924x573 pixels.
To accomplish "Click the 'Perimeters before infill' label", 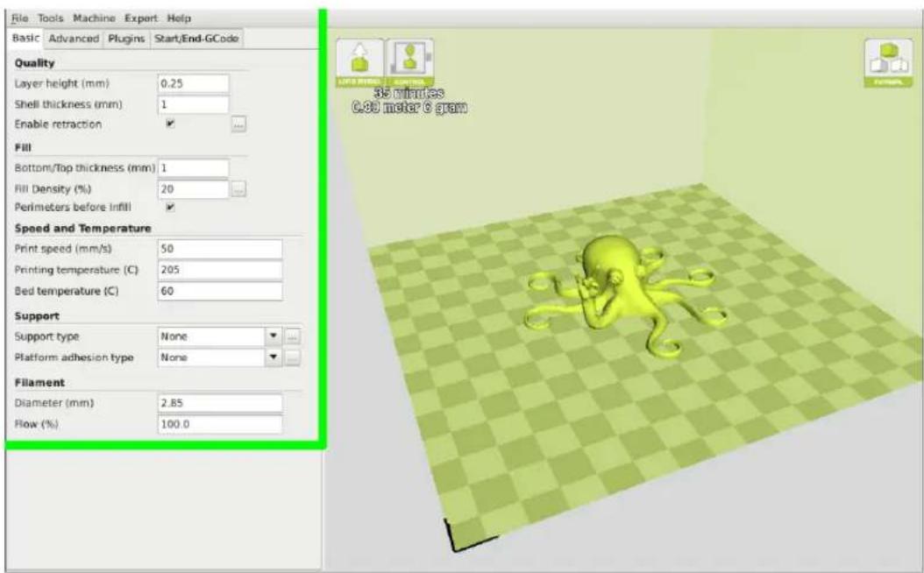I will point(73,208).
